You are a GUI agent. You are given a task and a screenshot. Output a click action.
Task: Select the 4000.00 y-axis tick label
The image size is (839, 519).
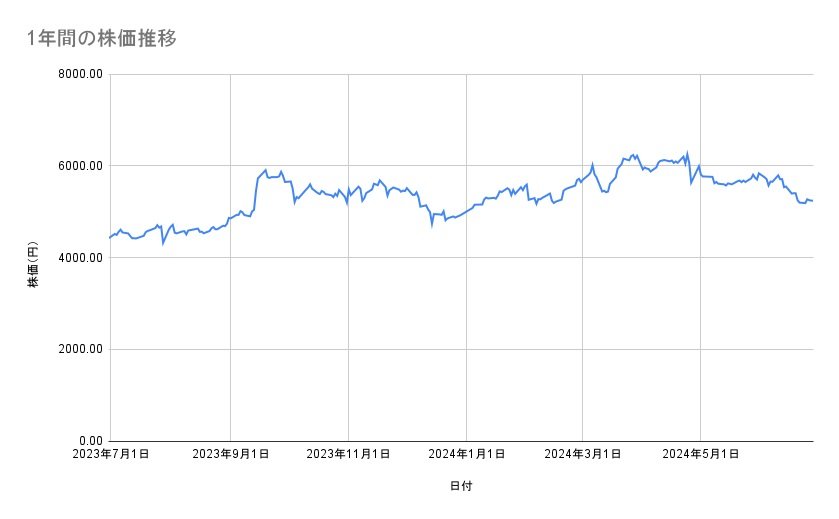(x=80, y=258)
